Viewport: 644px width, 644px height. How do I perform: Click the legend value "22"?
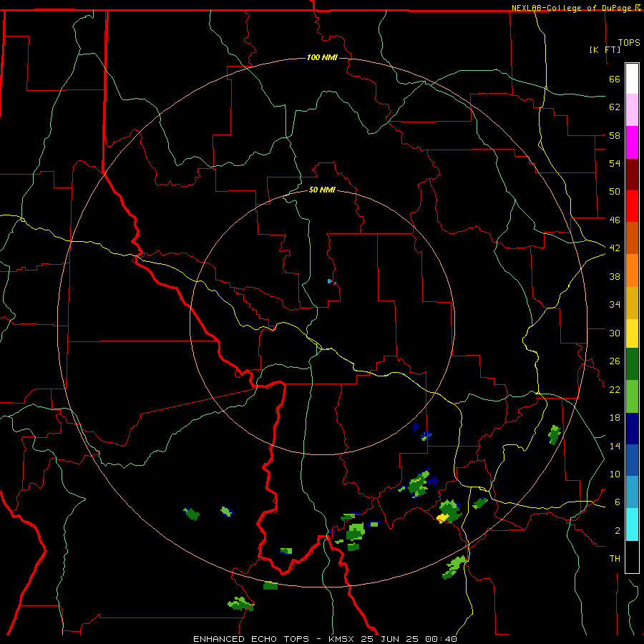[615, 389]
